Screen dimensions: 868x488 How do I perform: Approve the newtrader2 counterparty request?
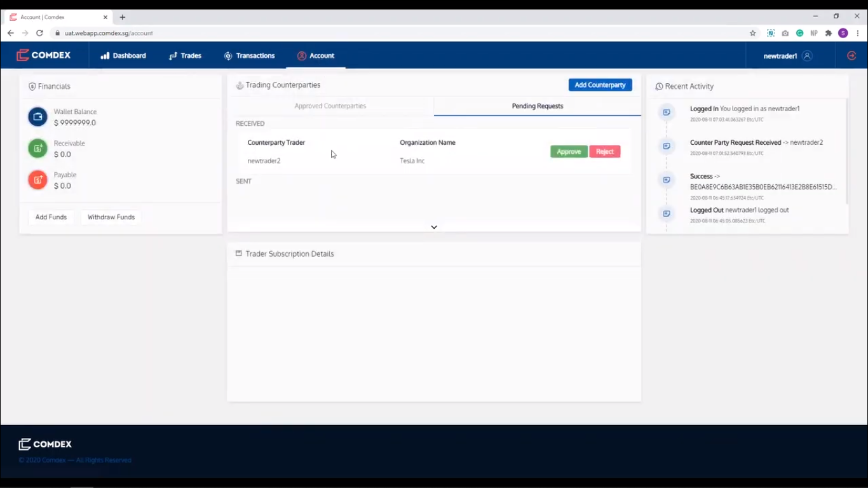569,152
